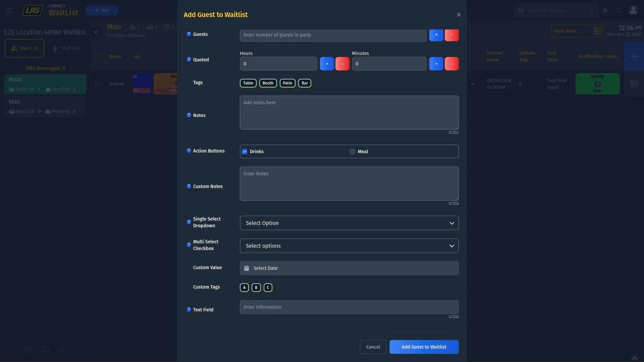Toggle custom tag C
Screen dimensions: 644x362
pos(268,288)
